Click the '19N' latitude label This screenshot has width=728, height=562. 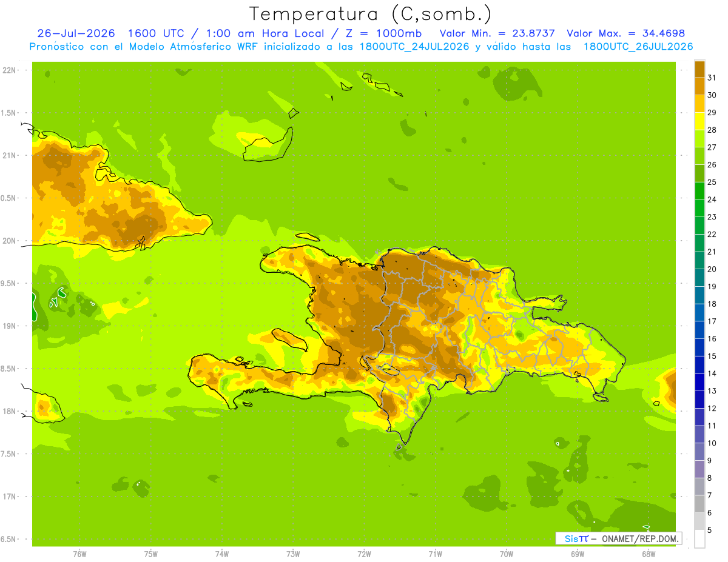click(10, 326)
